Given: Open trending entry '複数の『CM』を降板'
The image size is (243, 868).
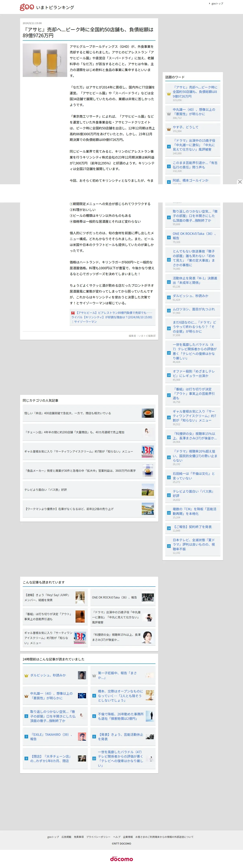Looking at the screenshot, I should point(194,511).
